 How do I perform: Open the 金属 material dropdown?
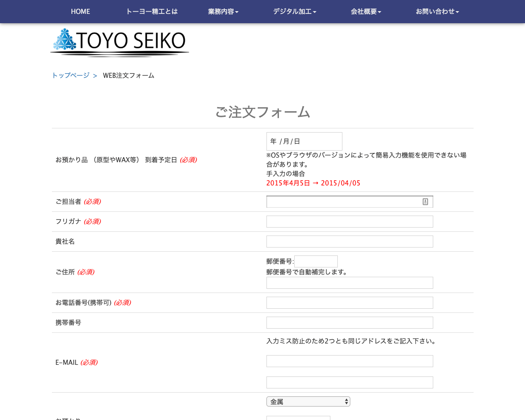pyautogui.click(x=308, y=401)
